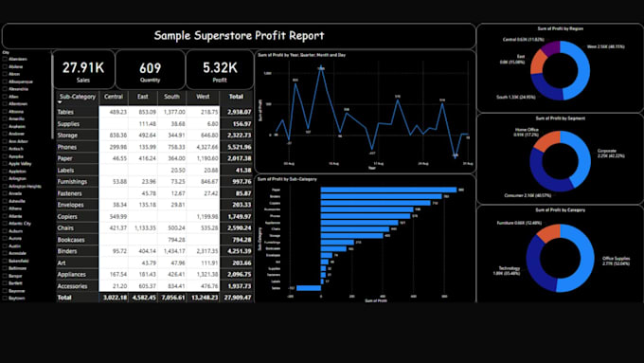Click the Sample Superstore Profit Report title

click(x=239, y=35)
